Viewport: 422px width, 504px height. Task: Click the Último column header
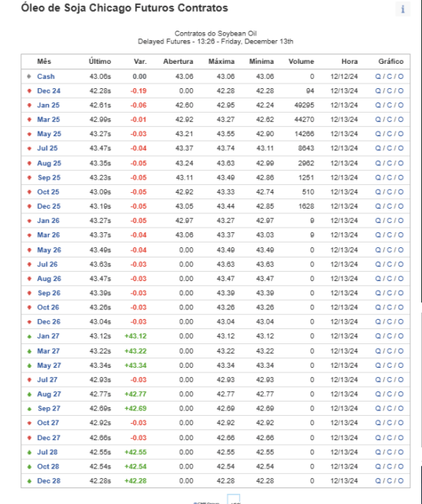(x=100, y=61)
